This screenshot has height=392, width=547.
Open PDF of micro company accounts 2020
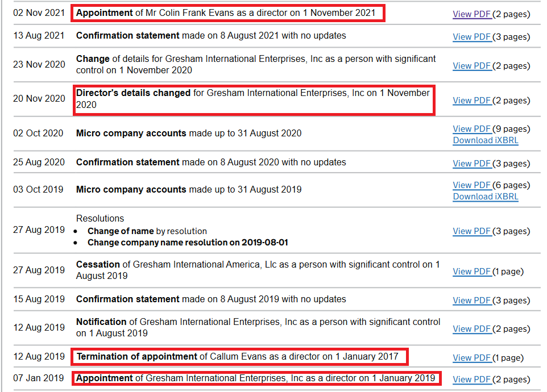pos(472,129)
